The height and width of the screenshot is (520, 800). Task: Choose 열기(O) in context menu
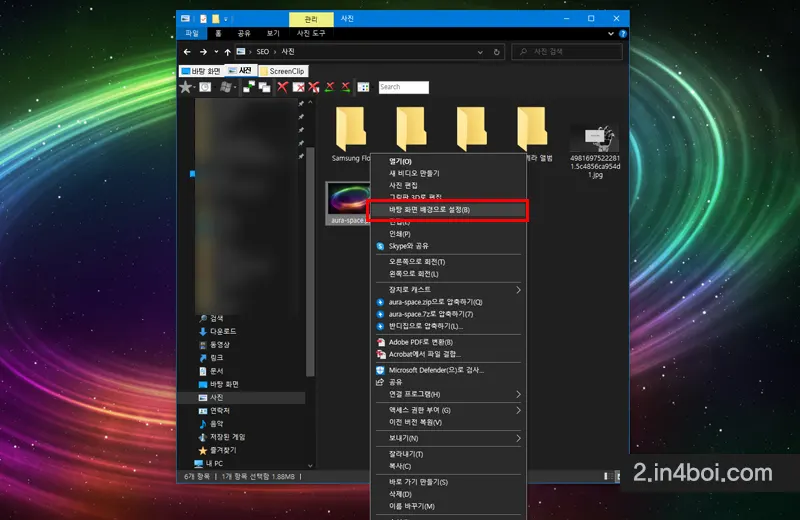(x=448, y=161)
